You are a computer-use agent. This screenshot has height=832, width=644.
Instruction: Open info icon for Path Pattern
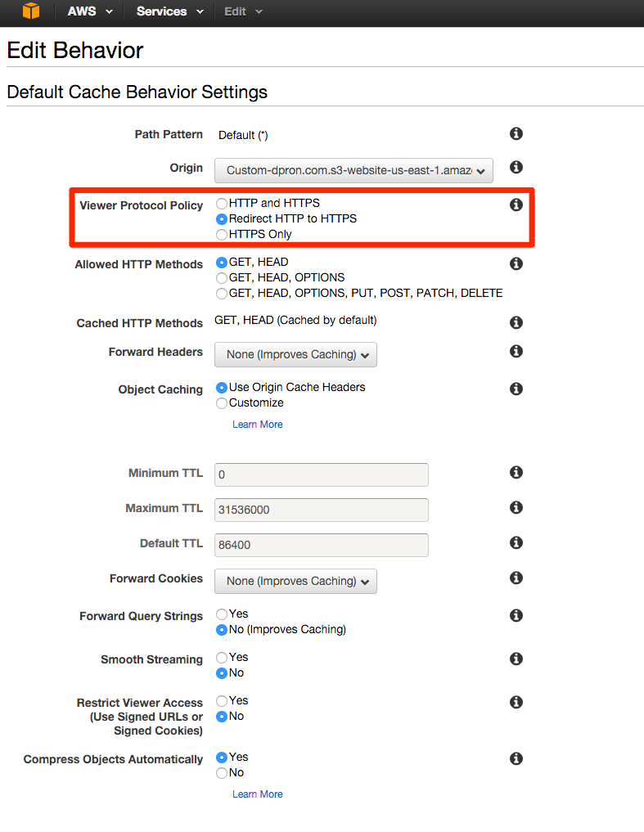click(516, 133)
